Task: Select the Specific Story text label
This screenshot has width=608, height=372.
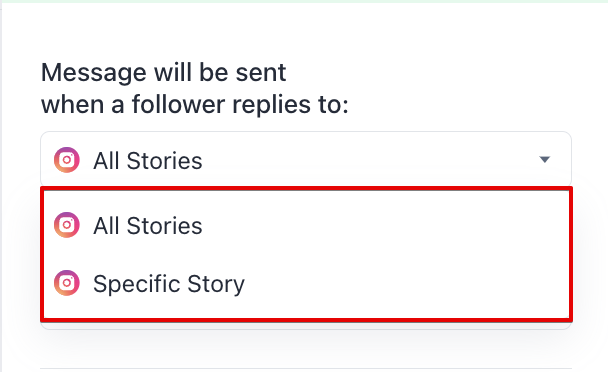Action: (x=169, y=284)
